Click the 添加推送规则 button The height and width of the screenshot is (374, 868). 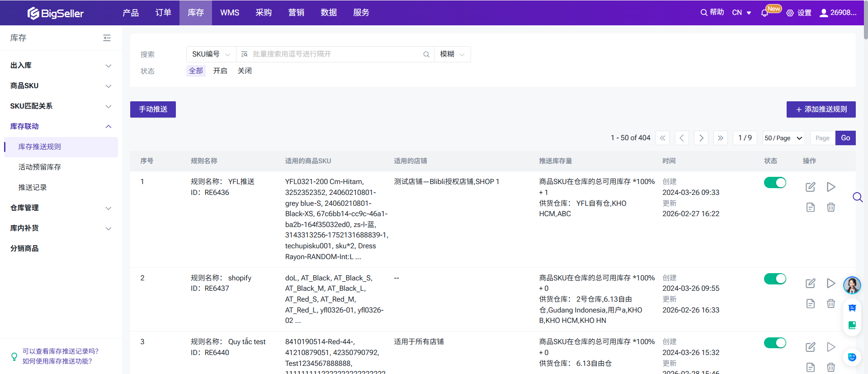(821, 109)
